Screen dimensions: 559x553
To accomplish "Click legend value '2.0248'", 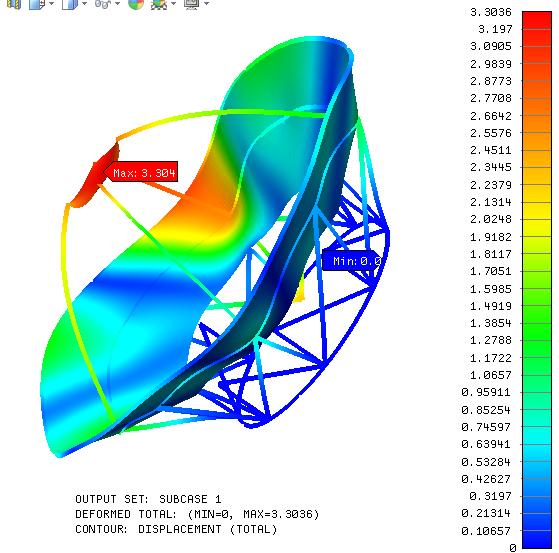I will tap(491, 219).
